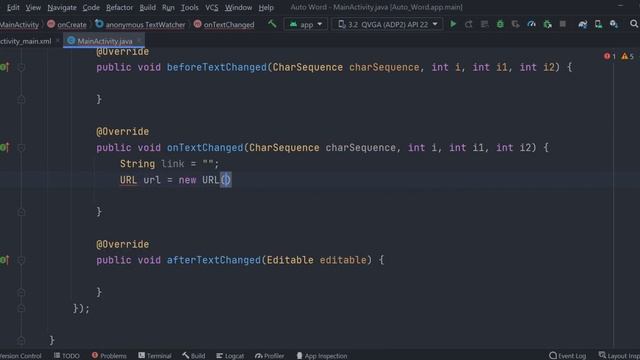Collapse the onTextChanged method fold
This screenshot has width=640, height=360.
21,147
